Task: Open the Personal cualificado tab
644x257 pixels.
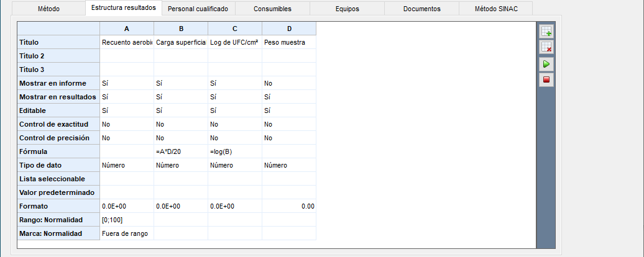Action: pyautogui.click(x=198, y=9)
